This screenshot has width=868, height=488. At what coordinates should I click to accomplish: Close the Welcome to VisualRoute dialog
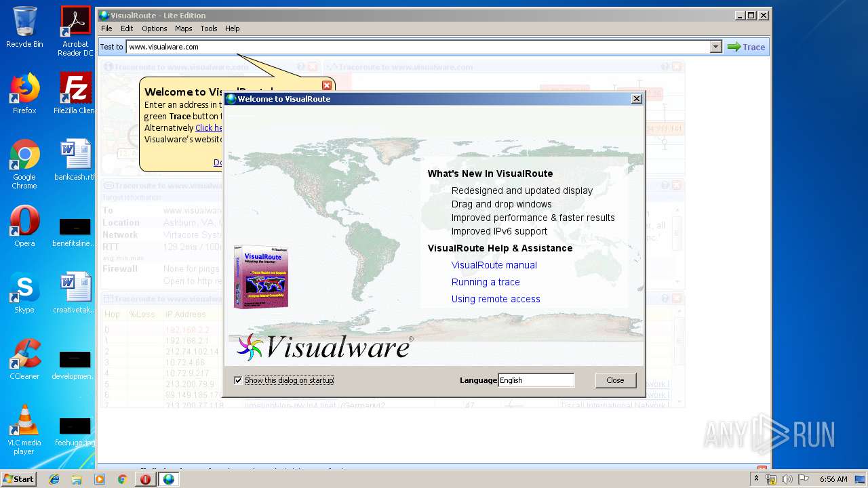[x=636, y=99]
